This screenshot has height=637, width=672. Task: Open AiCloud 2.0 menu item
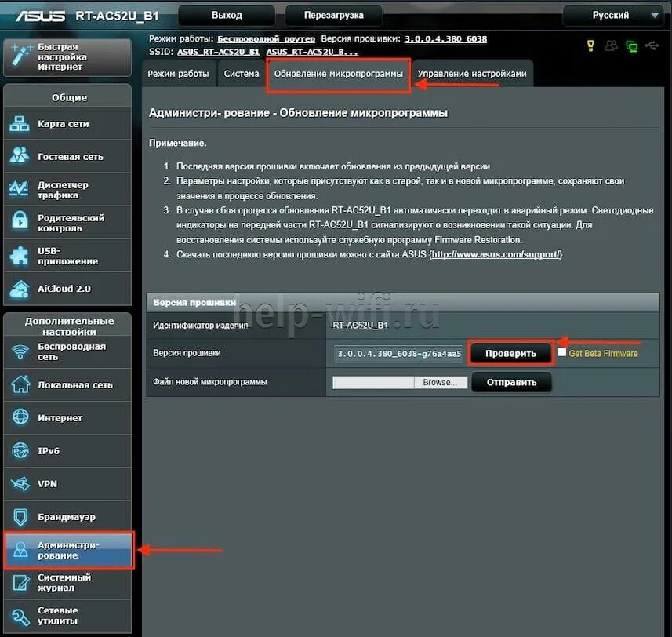click(x=67, y=289)
